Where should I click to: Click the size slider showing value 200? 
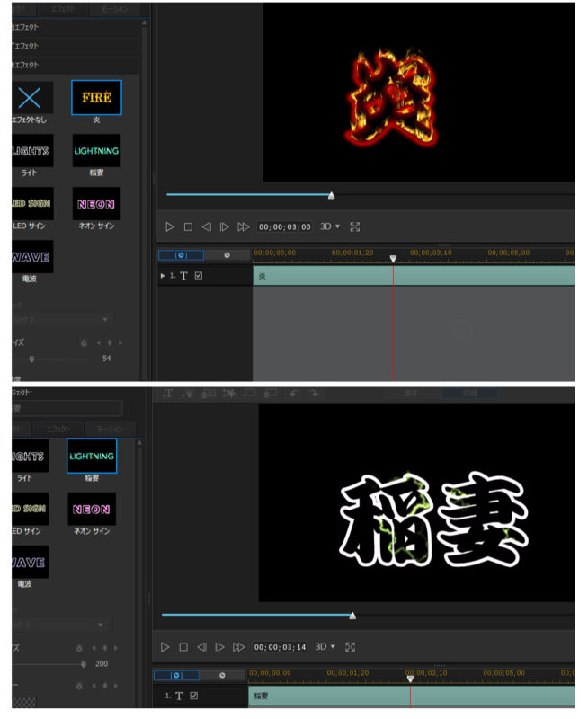coord(84,665)
